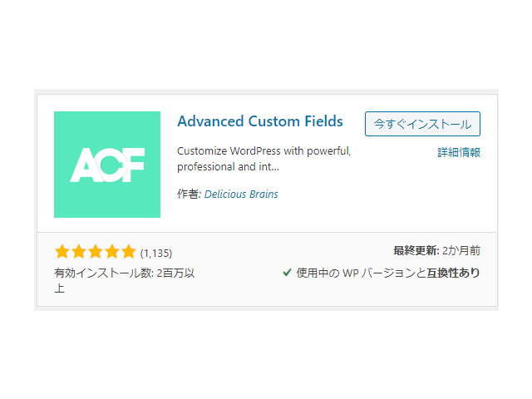Image resolution: width=532 pixels, height=399 pixels.
Task: Click the first rating star
Action: click(62, 252)
